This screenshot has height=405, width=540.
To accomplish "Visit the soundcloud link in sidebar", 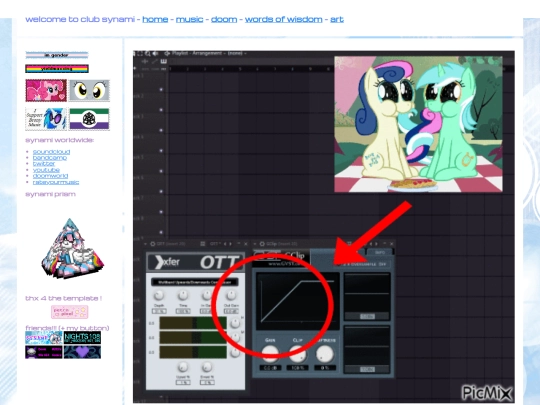I will click(51, 152).
